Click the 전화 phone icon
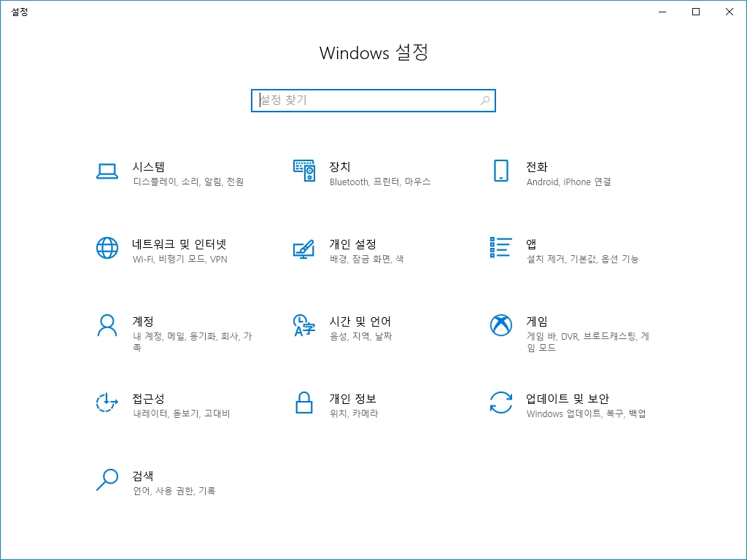The width and height of the screenshot is (747, 560). click(500, 171)
